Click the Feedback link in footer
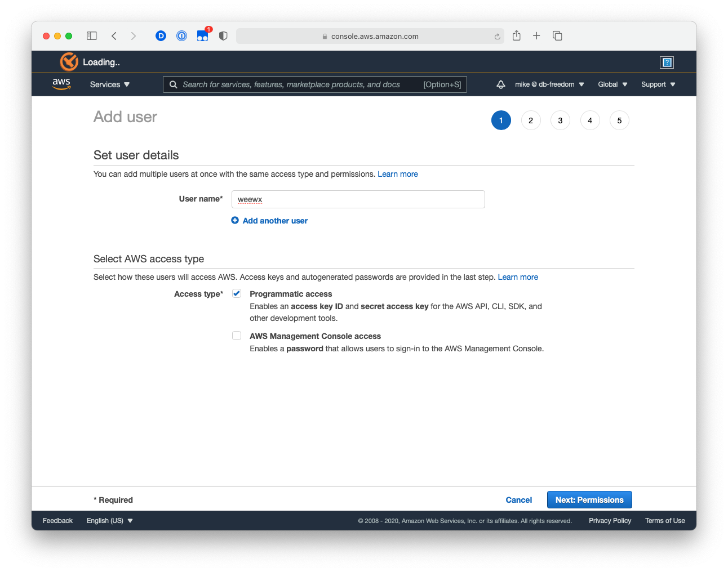Viewport: 728px width, 572px height. [x=57, y=521]
